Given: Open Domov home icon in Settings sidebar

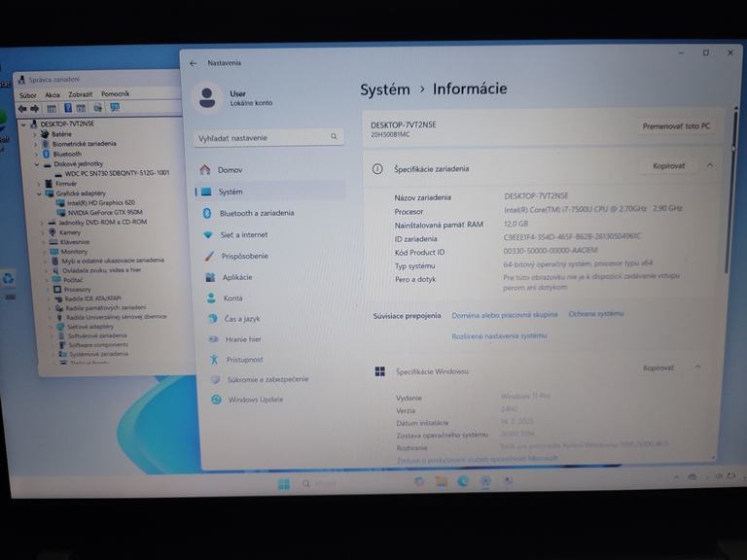Looking at the screenshot, I should point(205,169).
